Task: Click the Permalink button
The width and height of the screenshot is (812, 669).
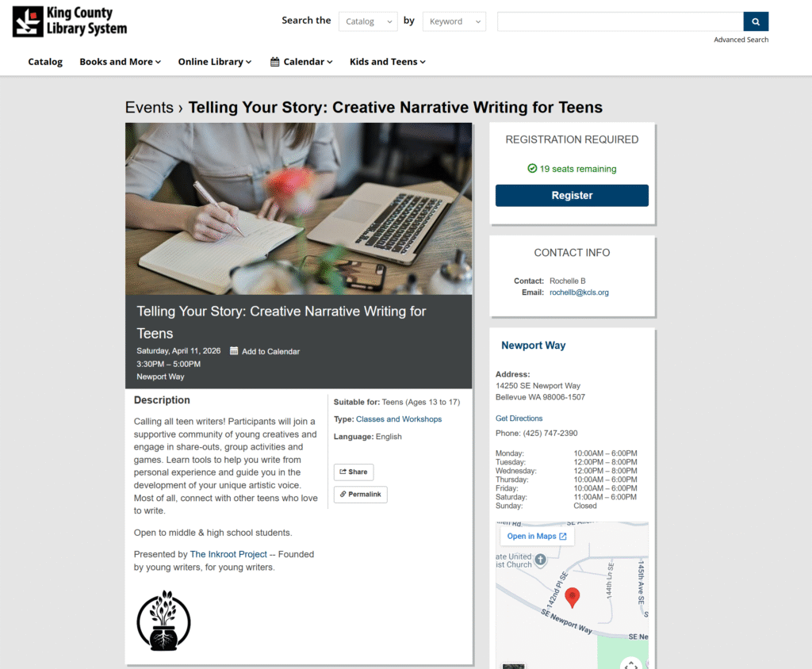Action: point(361,495)
